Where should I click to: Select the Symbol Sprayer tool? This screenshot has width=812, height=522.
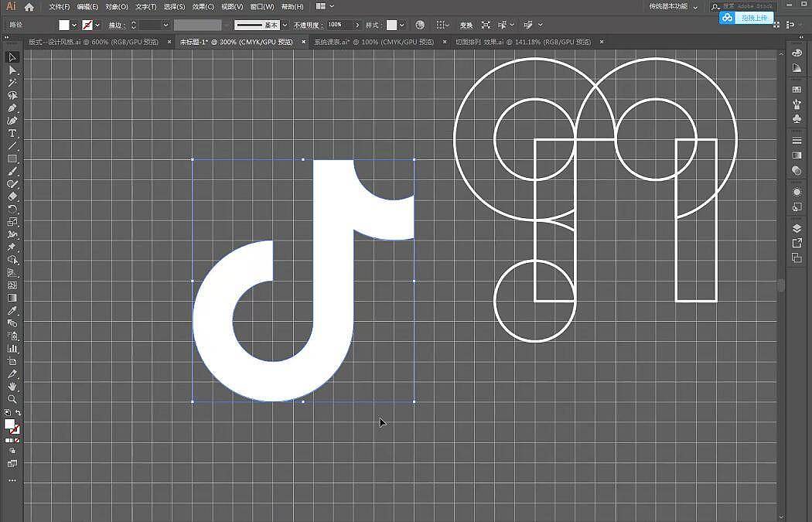pyautogui.click(x=12, y=336)
